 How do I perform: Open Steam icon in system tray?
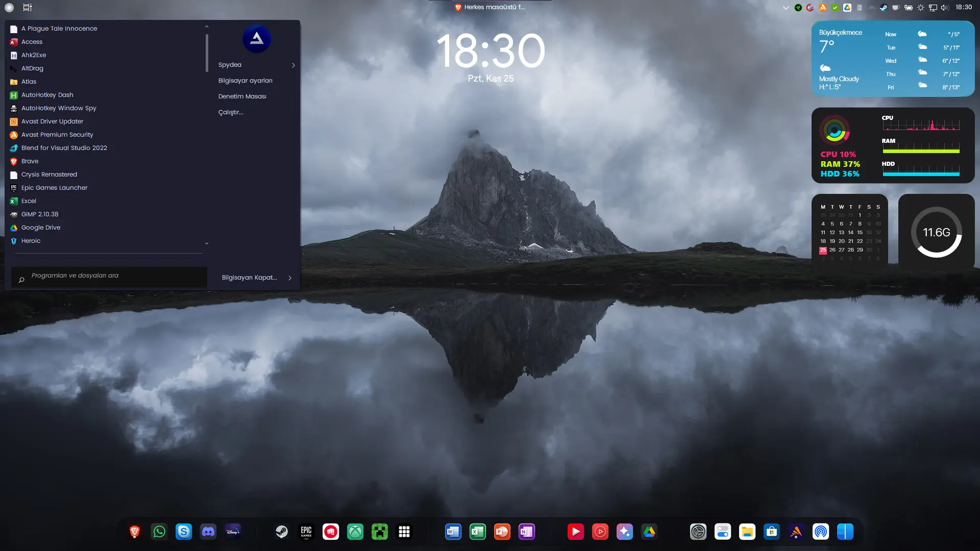point(884,8)
